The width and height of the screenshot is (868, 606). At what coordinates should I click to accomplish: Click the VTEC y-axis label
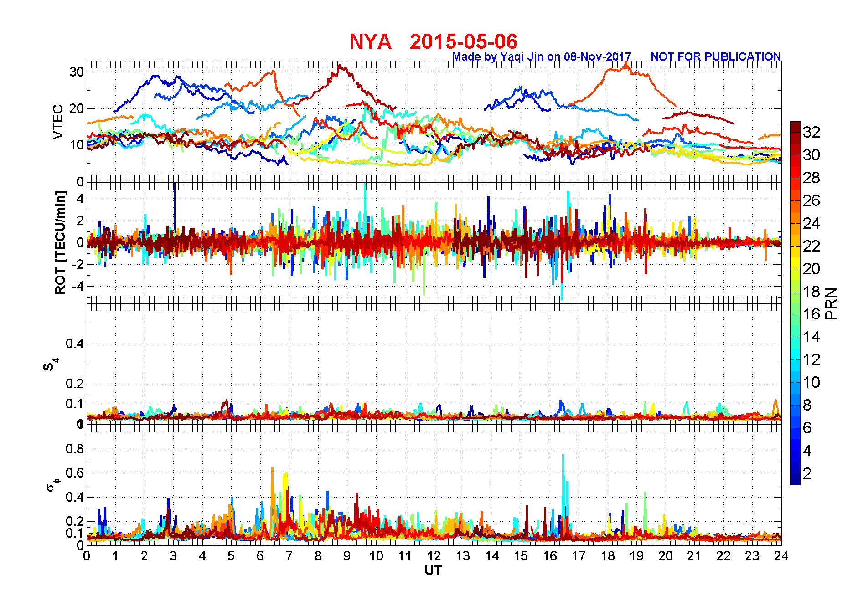(58, 122)
